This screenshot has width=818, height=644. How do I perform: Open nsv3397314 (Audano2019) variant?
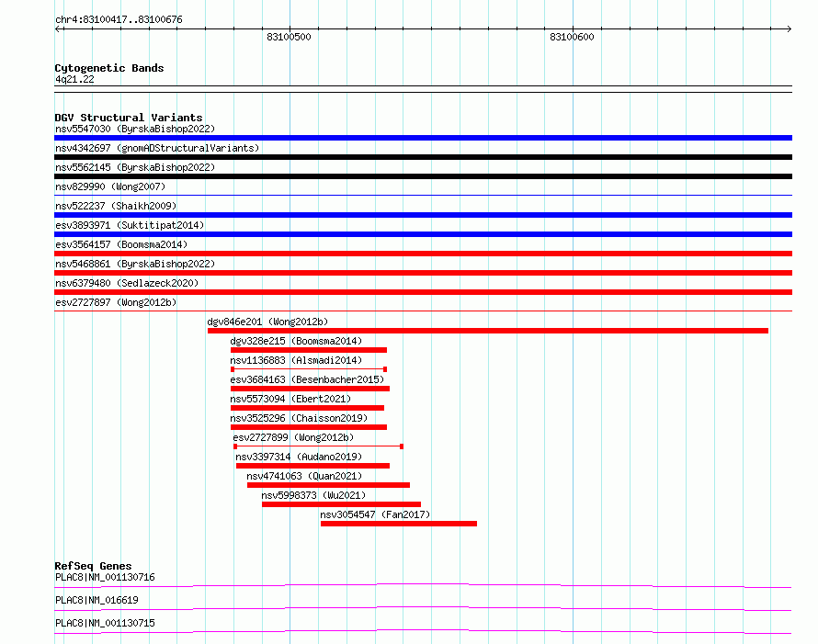point(299,457)
